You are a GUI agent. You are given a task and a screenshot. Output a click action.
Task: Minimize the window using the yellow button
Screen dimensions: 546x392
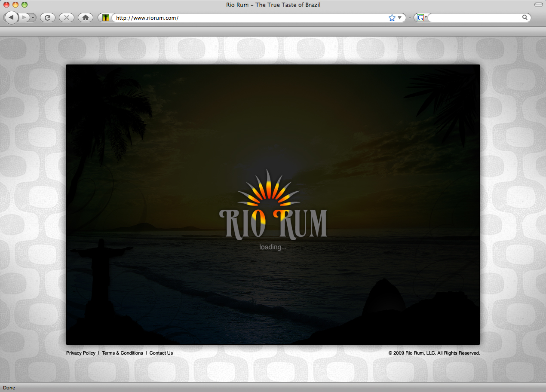[x=15, y=5]
